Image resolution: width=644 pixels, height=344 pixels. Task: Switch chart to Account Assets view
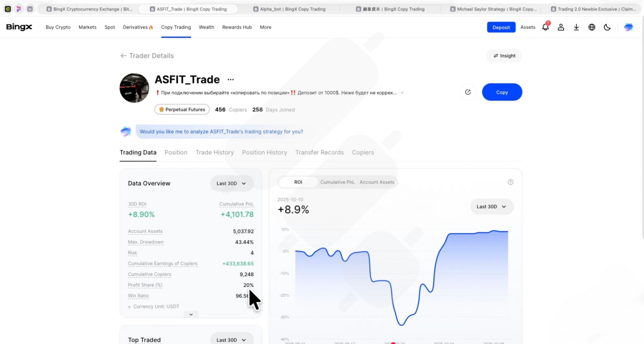[x=377, y=182]
